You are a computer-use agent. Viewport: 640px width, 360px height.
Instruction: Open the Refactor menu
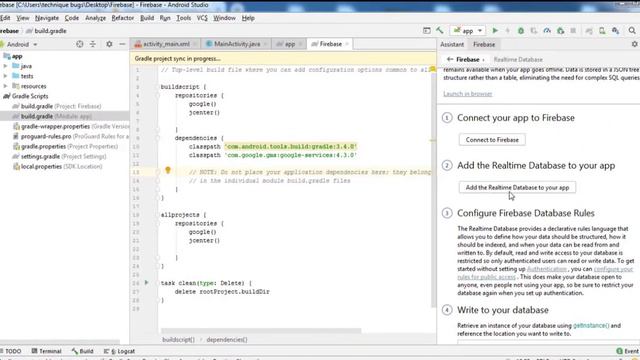coord(122,18)
